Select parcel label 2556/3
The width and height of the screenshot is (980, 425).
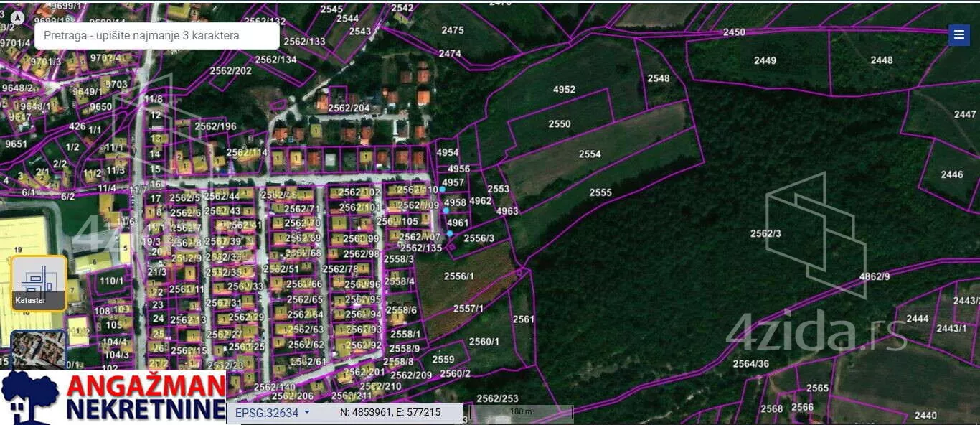(x=479, y=238)
